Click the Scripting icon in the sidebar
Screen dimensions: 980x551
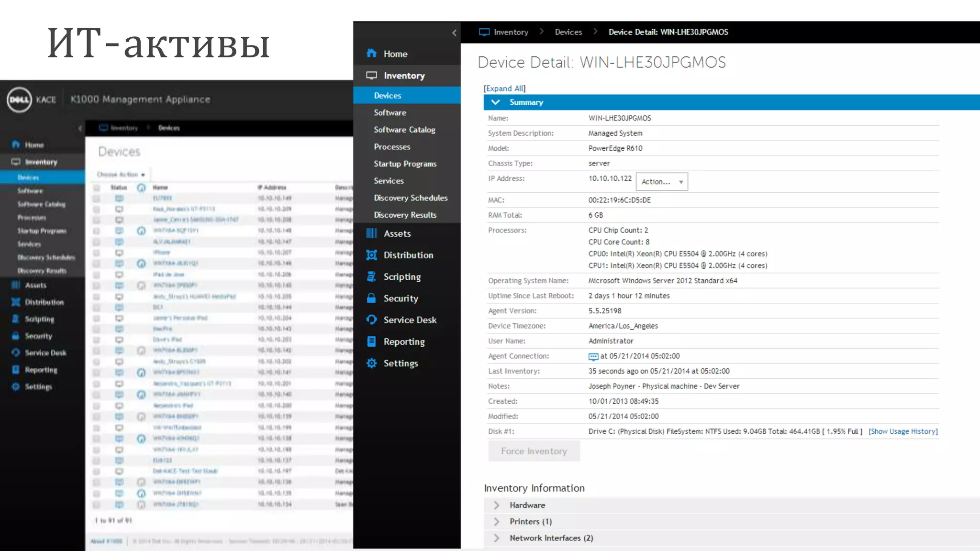[x=371, y=276]
